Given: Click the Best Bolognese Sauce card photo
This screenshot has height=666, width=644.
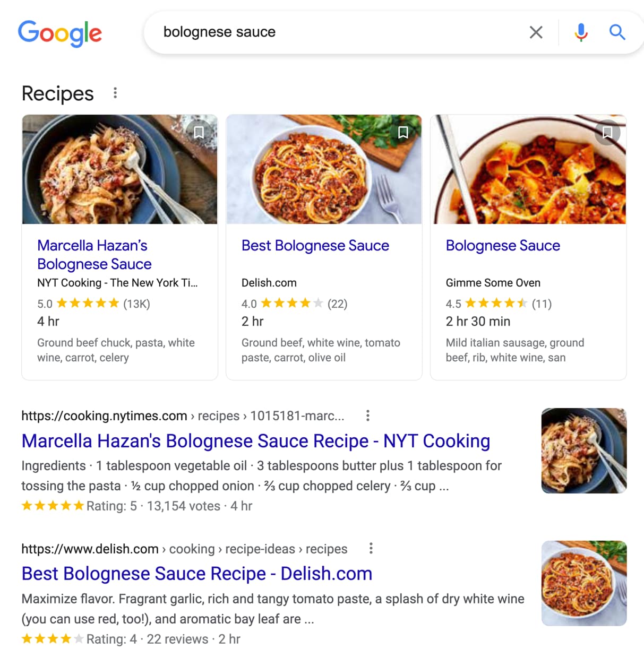Looking at the screenshot, I should coord(323,169).
